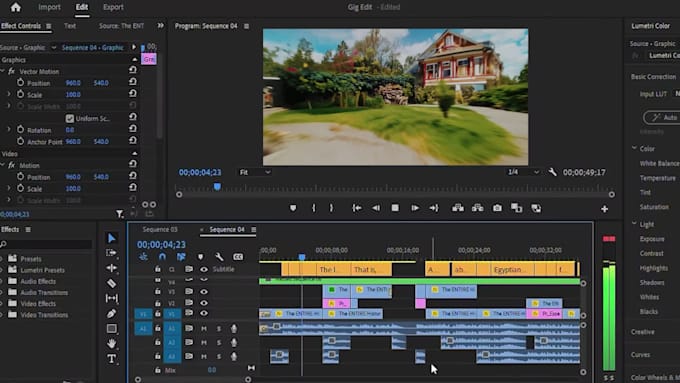This screenshot has height=383, width=680.
Task: Toggle timeline captions CC button
Action: [238, 257]
